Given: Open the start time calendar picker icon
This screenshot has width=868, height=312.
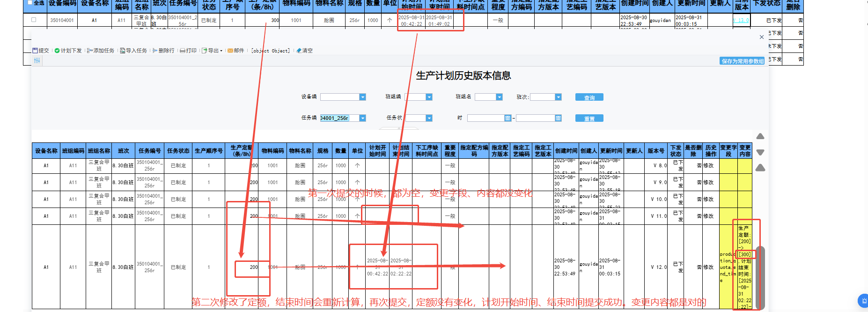Looking at the screenshot, I should [508, 118].
